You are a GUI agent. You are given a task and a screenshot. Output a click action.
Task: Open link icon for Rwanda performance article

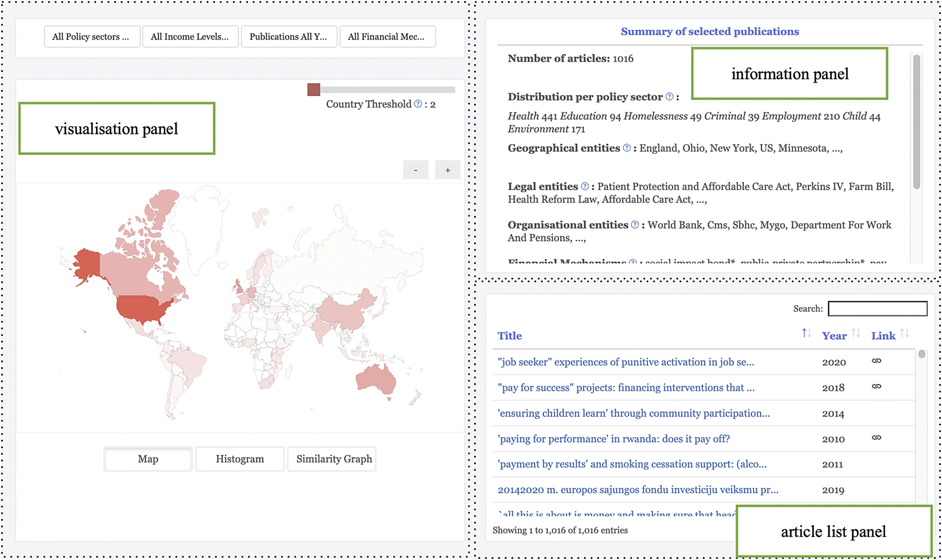[876, 438]
